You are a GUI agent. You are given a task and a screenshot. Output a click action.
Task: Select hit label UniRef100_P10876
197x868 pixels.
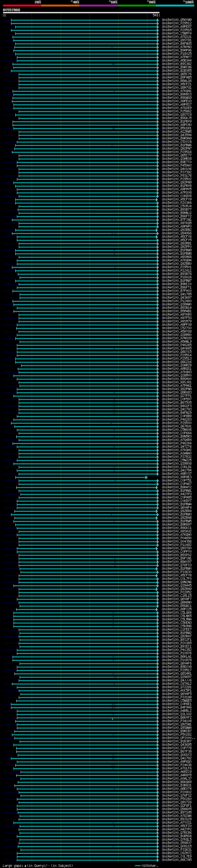[x=177, y=653]
